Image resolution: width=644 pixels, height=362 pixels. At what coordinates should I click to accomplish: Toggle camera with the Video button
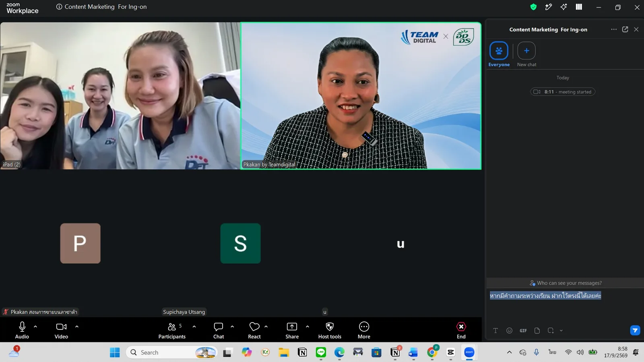[61, 331]
